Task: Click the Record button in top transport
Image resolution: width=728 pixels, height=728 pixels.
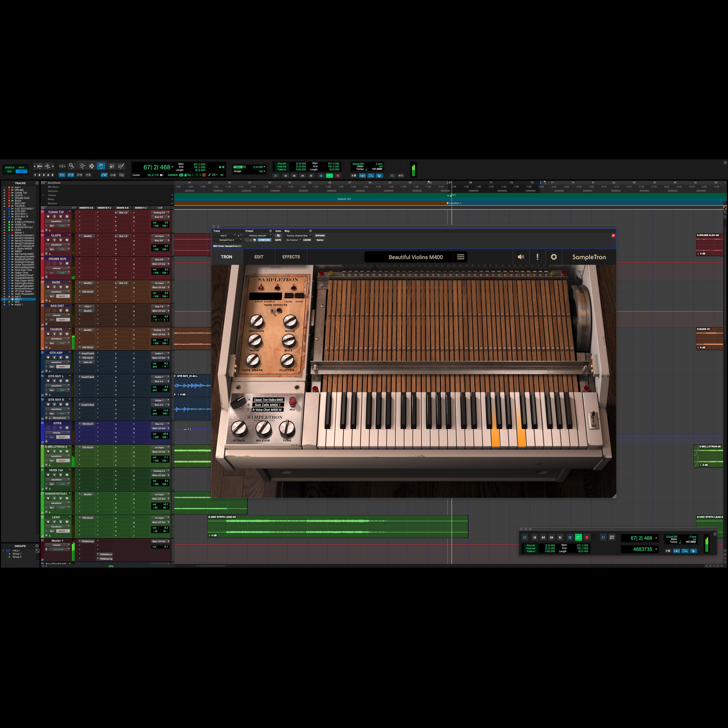Action: click(x=338, y=176)
